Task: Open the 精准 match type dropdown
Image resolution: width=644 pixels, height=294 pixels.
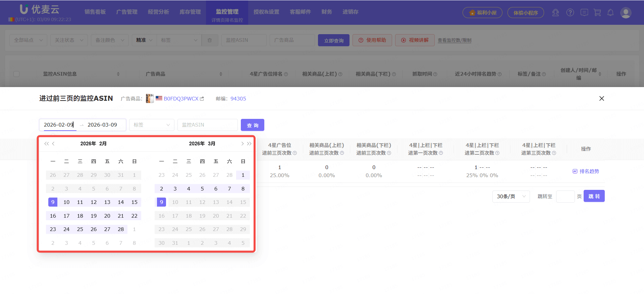Action: tap(144, 40)
